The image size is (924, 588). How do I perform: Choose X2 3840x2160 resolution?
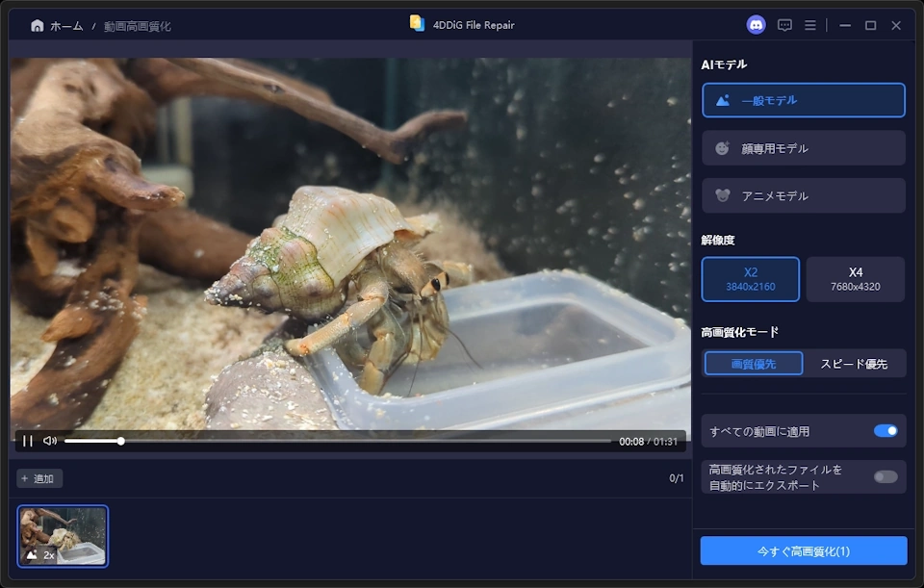coord(750,279)
